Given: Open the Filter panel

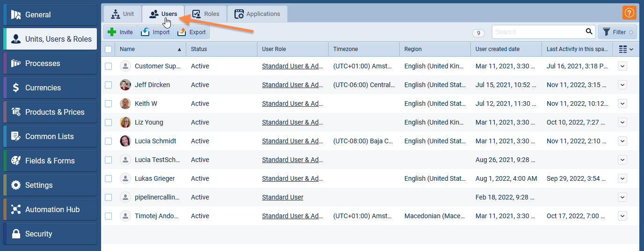Looking at the screenshot, I should pos(617,32).
